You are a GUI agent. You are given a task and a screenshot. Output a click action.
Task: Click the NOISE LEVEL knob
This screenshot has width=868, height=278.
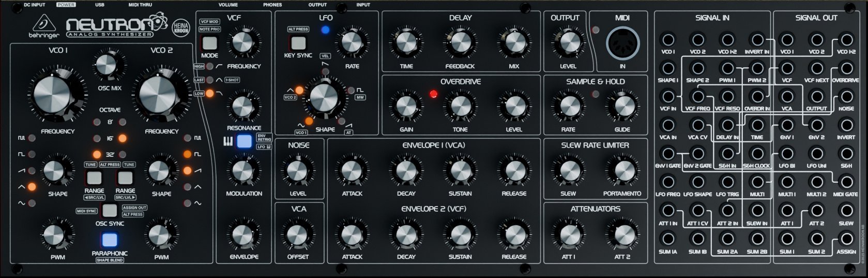click(297, 171)
